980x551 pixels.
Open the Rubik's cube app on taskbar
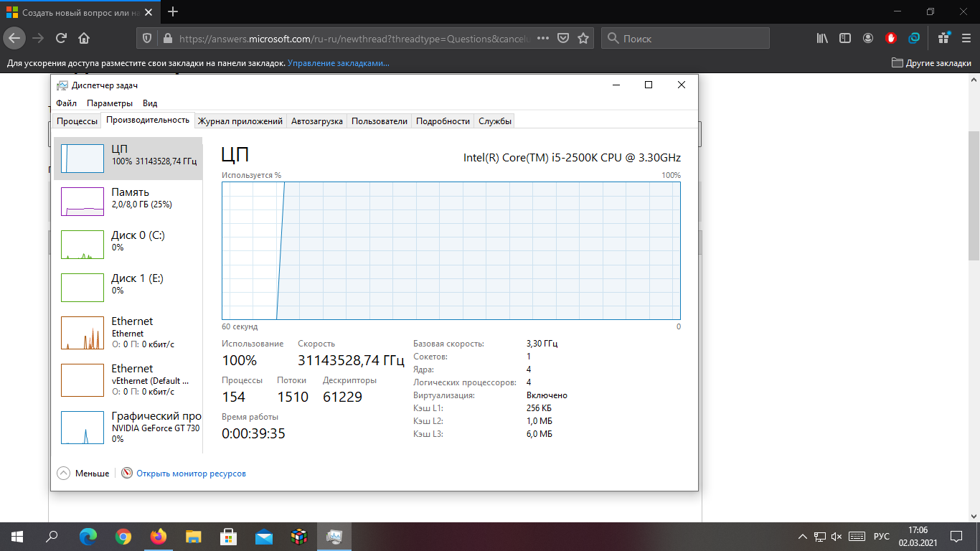click(x=298, y=537)
